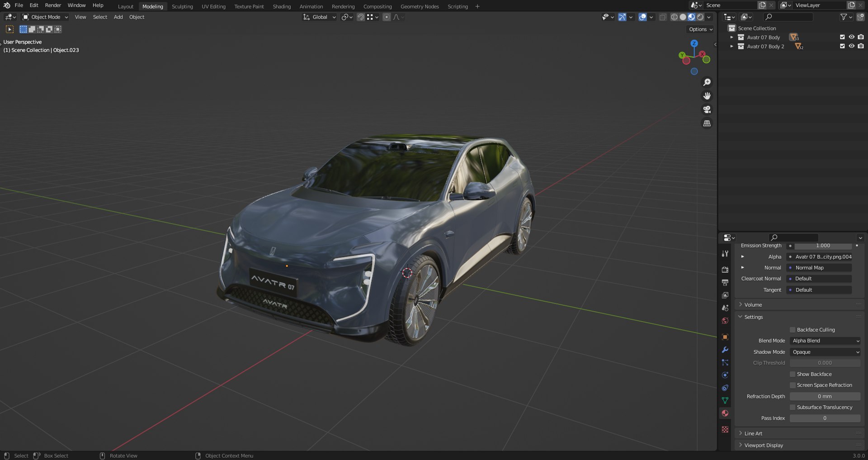Click the pan view hand icon
This screenshot has height=460, width=868.
click(707, 96)
